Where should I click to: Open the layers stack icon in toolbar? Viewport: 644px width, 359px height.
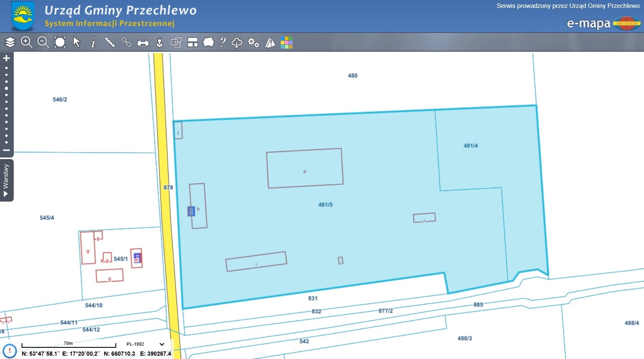click(x=10, y=42)
